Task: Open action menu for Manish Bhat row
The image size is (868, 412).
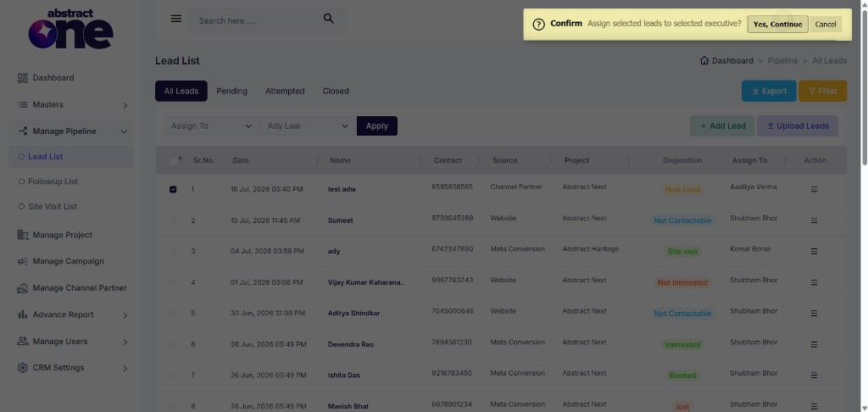Action: click(x=814, y=406)
